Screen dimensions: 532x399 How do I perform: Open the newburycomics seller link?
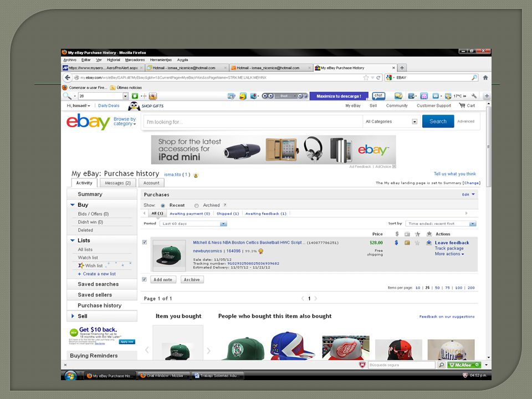[207, 251]
